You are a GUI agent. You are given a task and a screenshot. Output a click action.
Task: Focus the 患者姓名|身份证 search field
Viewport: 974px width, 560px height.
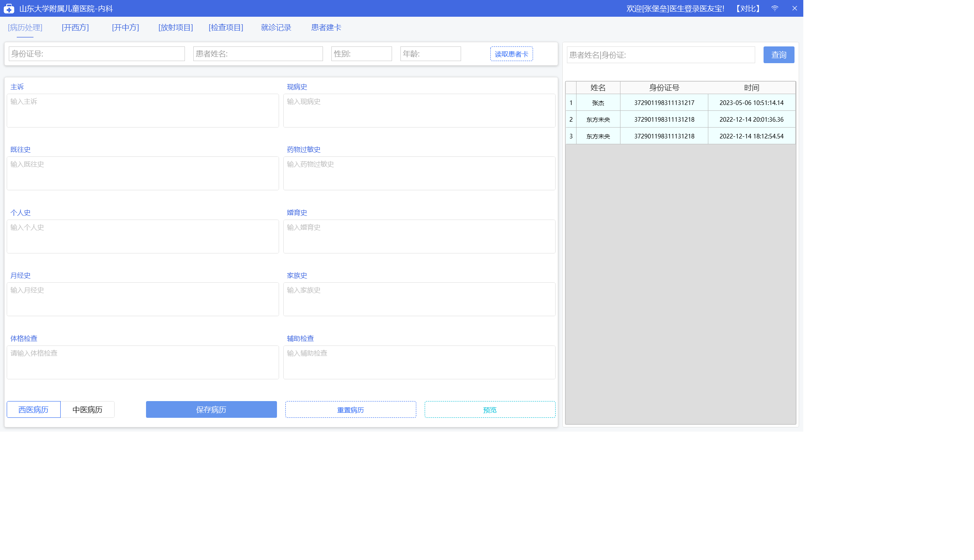click(661, 55)
